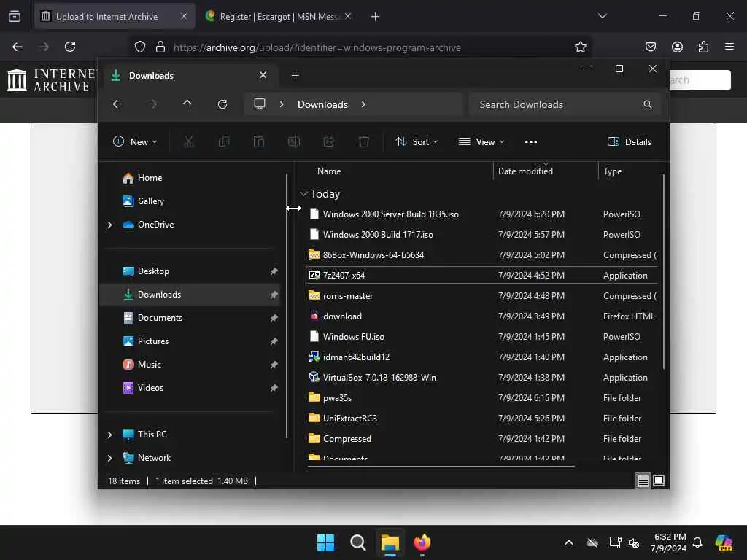Switch to details list view icon in status bar
Viewport: 747px width, 560px height.
tap(643, 481)
